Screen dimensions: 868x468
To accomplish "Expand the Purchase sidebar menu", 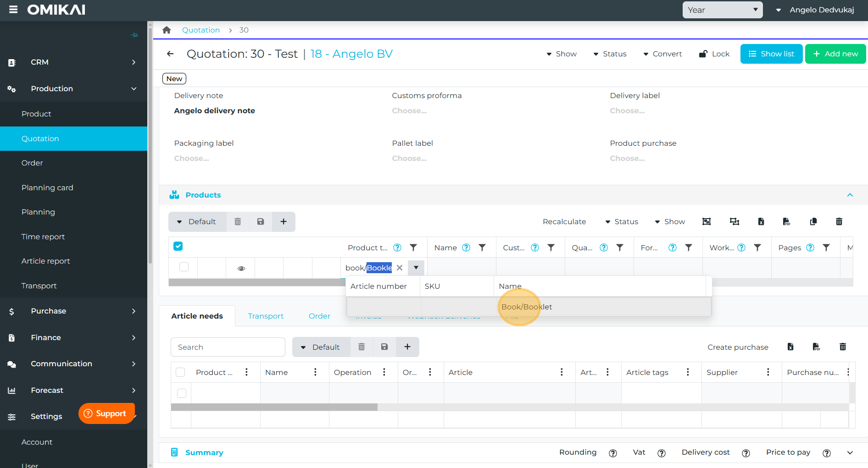I will coord(73,311).
